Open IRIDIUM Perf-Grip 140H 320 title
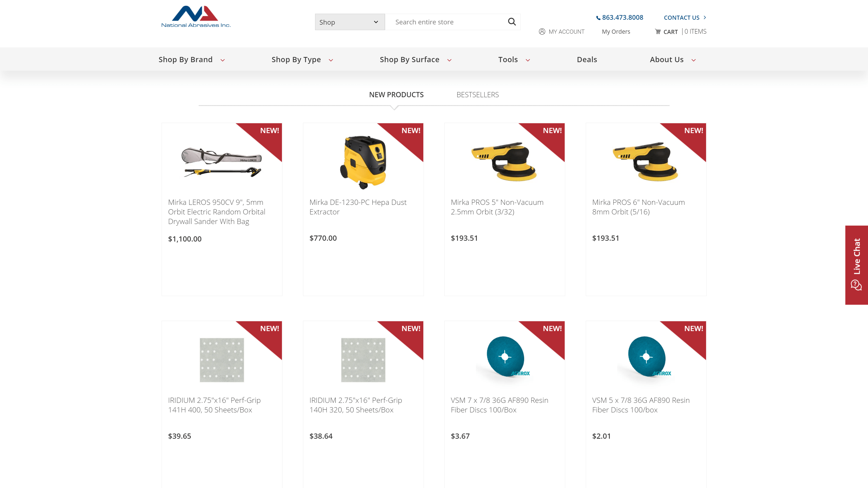The image size is (868, 488). [x=356, y=405]
